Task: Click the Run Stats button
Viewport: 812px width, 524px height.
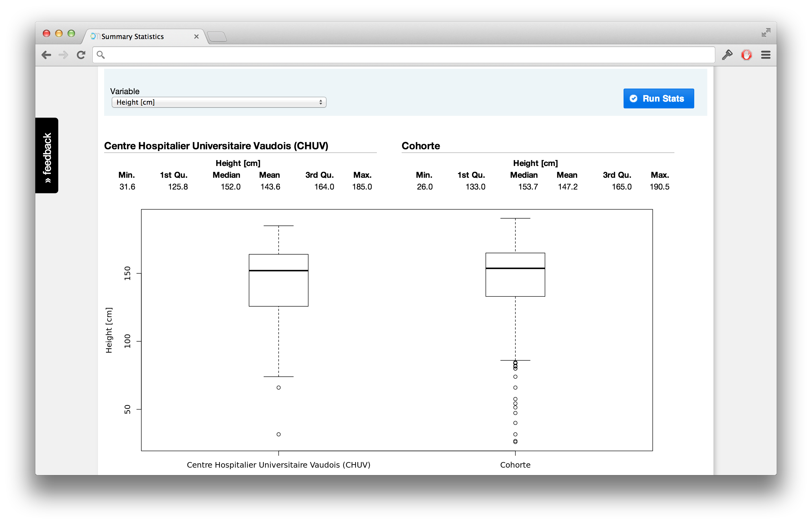Action: pyautogui.click(x=659, y=99)
